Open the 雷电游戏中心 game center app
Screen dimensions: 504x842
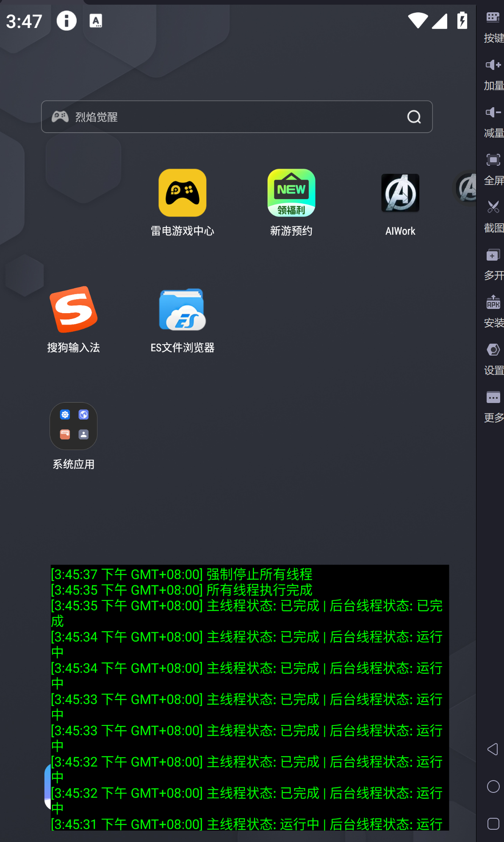[182, 193]
